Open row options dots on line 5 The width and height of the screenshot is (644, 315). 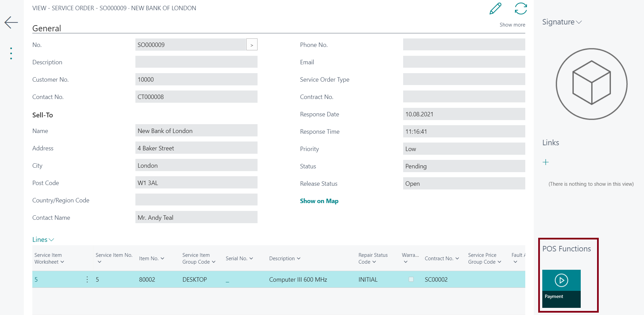pos(87,279)
